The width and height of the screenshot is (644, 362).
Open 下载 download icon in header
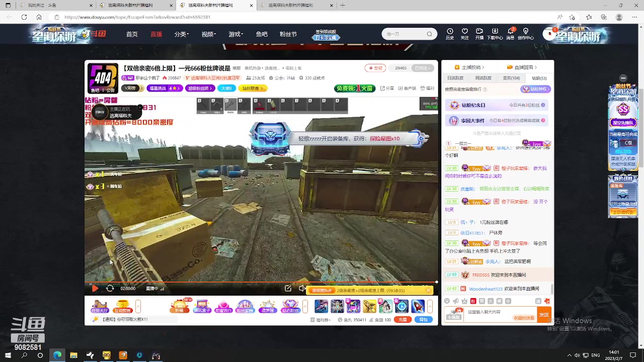pyautogui.click(x=495, y=34)
